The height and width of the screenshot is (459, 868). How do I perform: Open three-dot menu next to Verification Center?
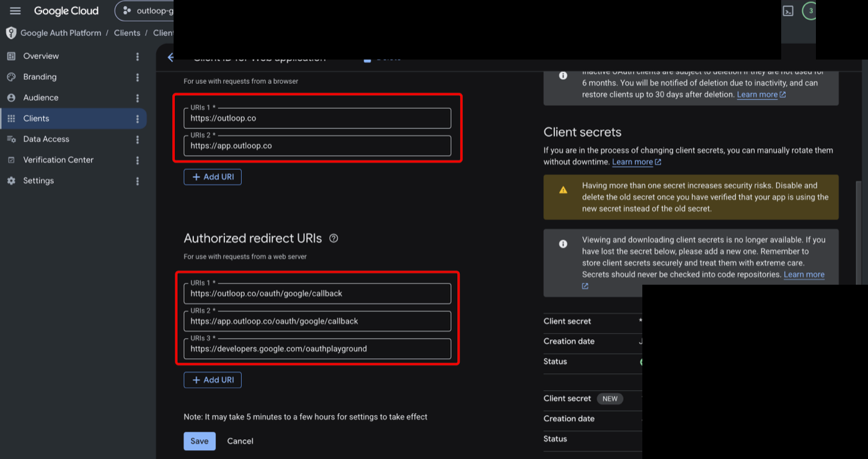click(138, 160)
